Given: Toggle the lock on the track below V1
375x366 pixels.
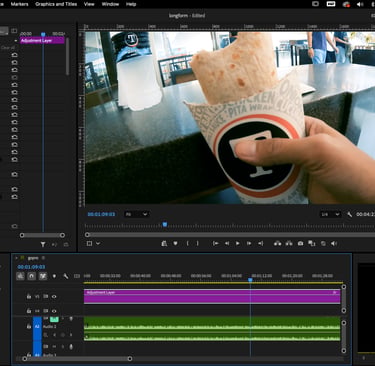Looking at the screenshot, I should click(29, 311).
